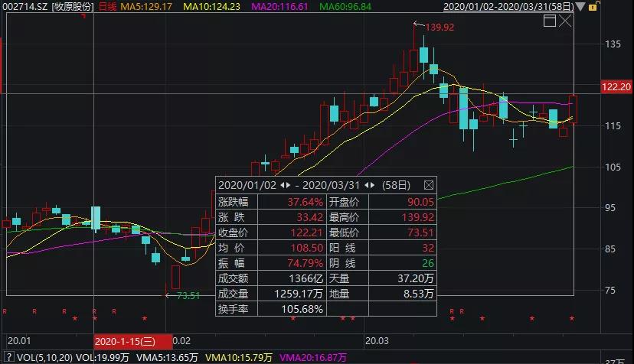Close the chart pane with the X icon
The width and height of the screenshot is (634, 364).
pyautogui.click(x=565, y=20)
